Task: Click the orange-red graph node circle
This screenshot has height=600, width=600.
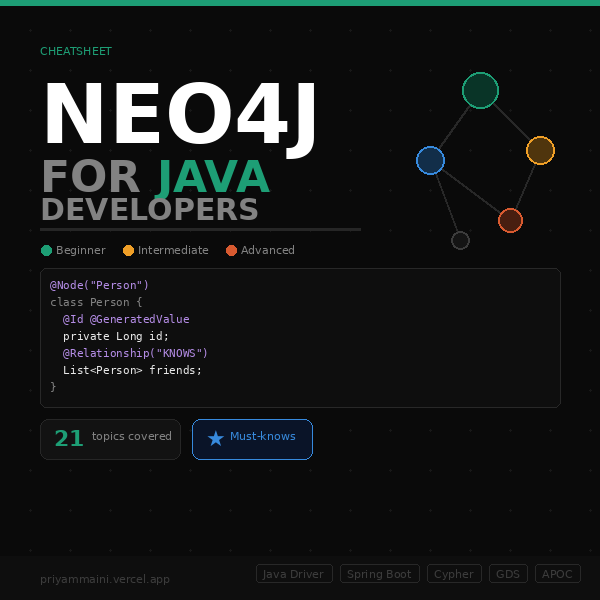Action: (x=510, y=220)
